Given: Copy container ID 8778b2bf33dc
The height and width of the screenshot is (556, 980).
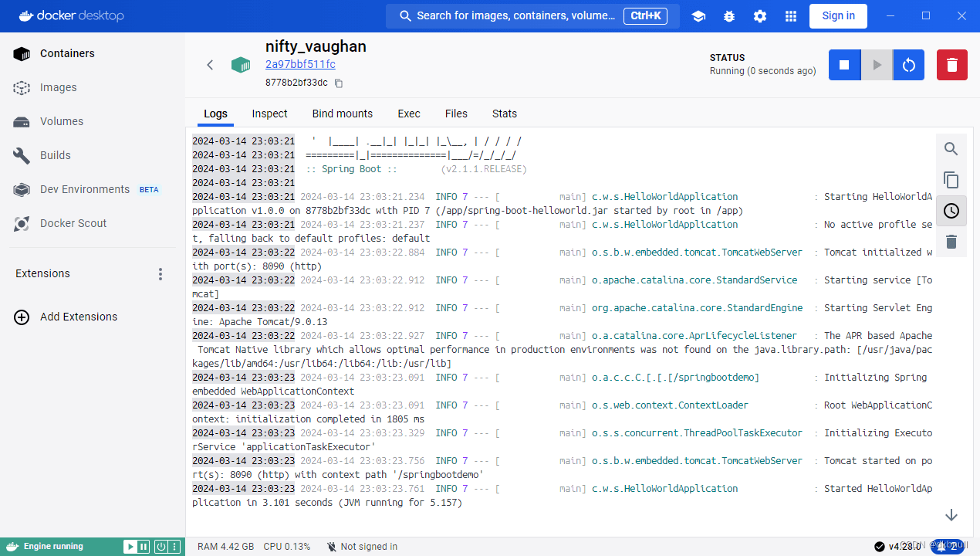Looking at the screenshot, I should click(x=338, y=83).
